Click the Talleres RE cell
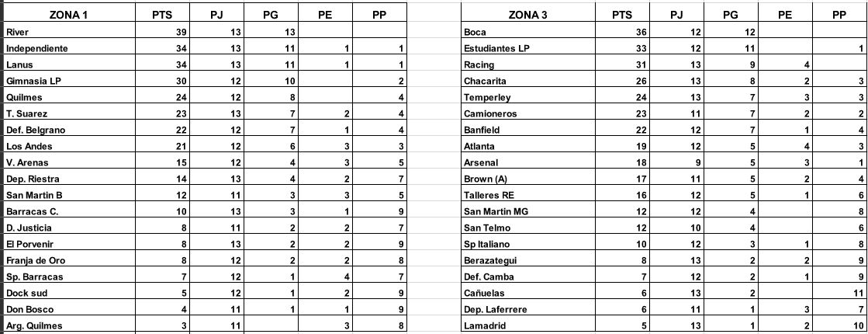Screen dimensions: 868x334 pos(529,195)
